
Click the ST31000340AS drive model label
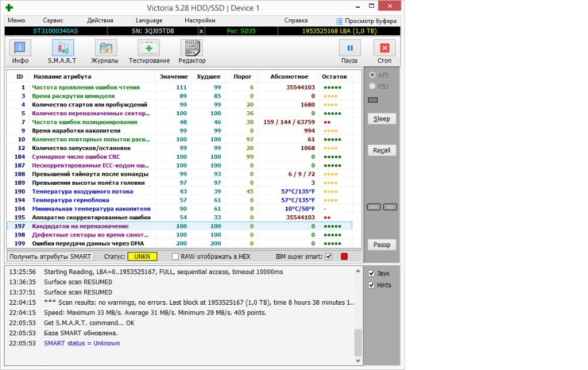pyautogui.click(x=55, y=31)
